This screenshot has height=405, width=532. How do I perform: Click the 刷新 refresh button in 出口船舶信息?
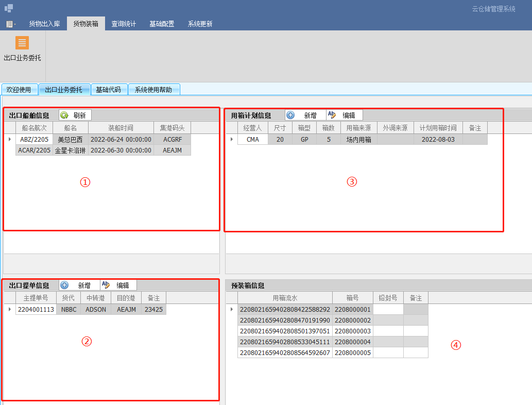coord(75,115)
